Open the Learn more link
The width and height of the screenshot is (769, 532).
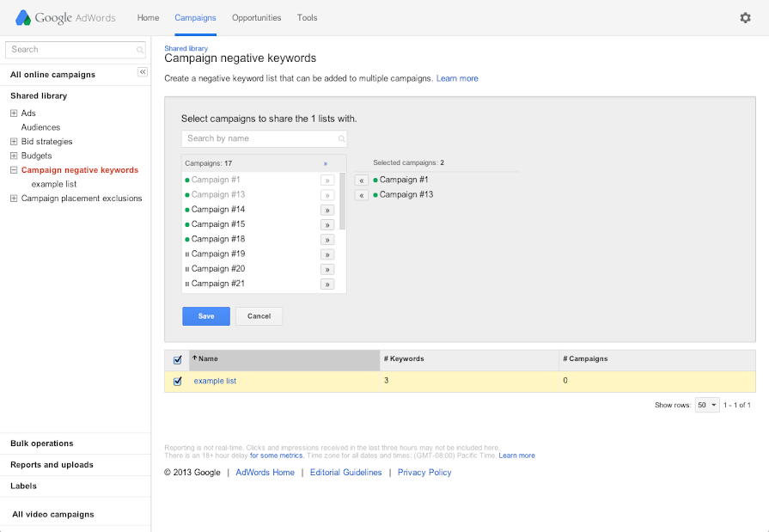pos(457,78)
